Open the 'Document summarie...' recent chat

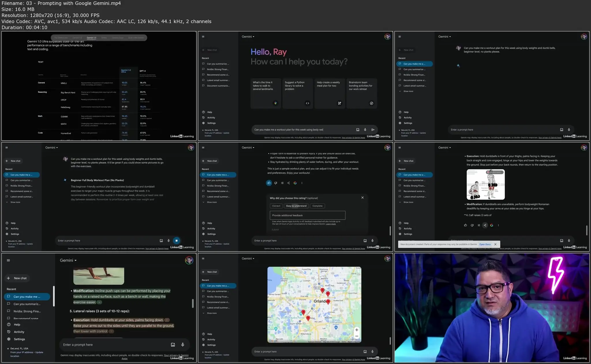click(x=218, y=86)
